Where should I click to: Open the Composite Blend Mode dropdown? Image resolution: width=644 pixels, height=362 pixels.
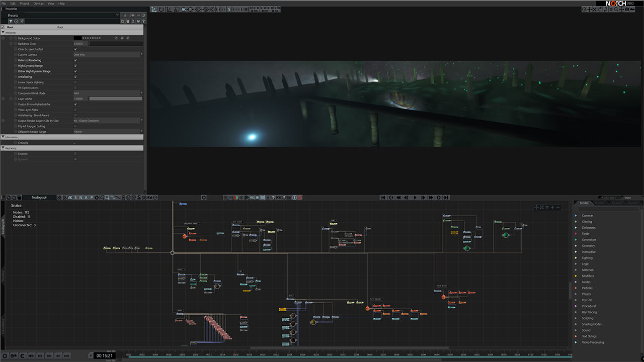(108, 93)
